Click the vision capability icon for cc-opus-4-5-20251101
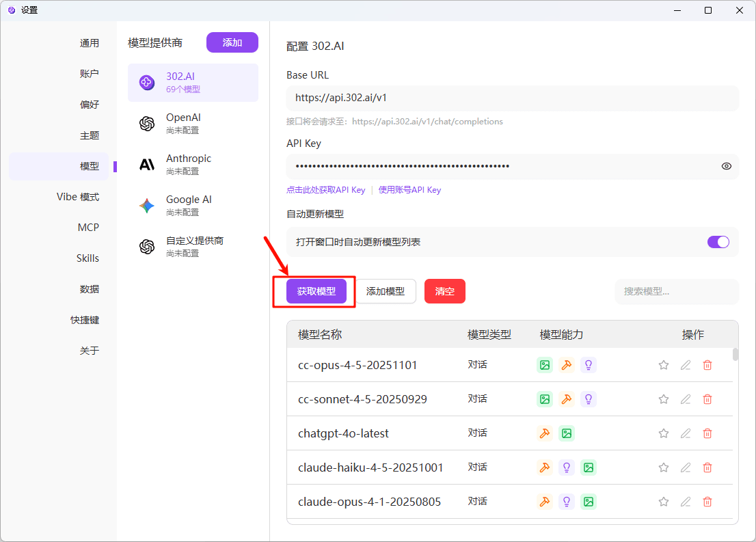This screenshot has width=756, height=542. [x=545, y=365]
